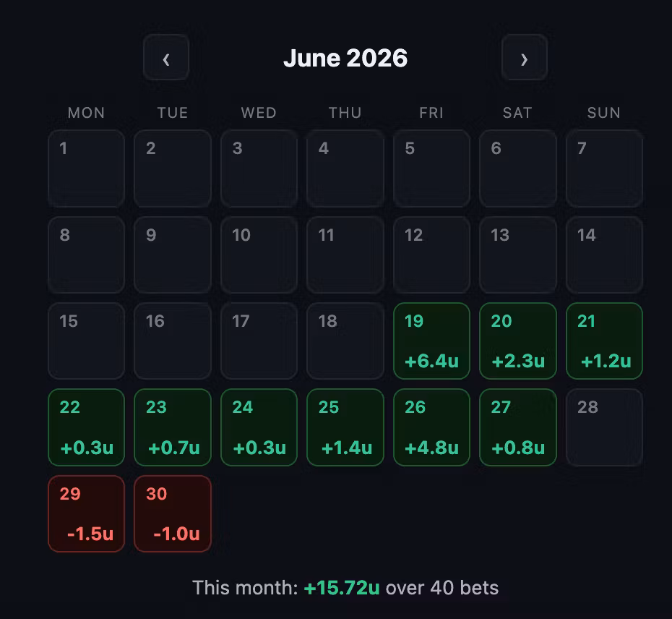Select day 14 cell
This screenshot has height=619, width=672.
click(604, 255)
